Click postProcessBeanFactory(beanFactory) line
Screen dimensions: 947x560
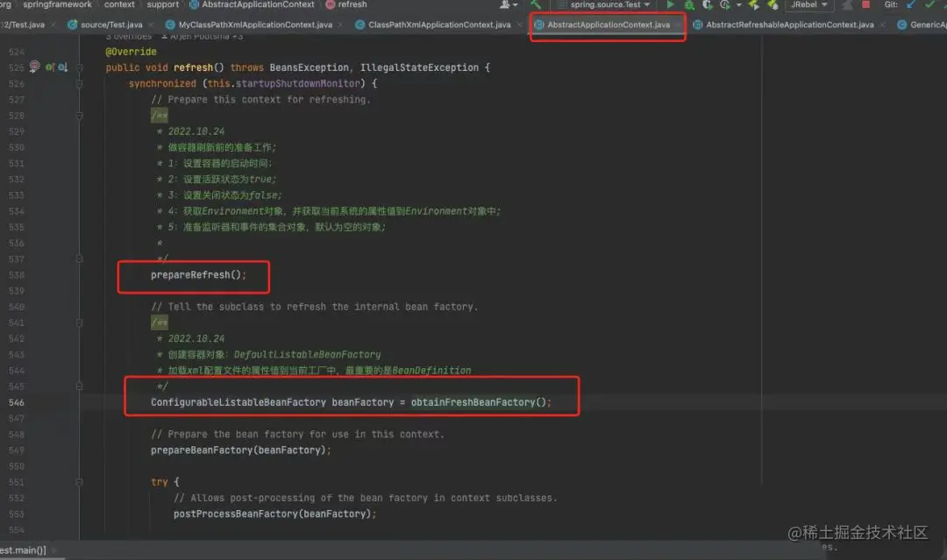pos(274,514)
